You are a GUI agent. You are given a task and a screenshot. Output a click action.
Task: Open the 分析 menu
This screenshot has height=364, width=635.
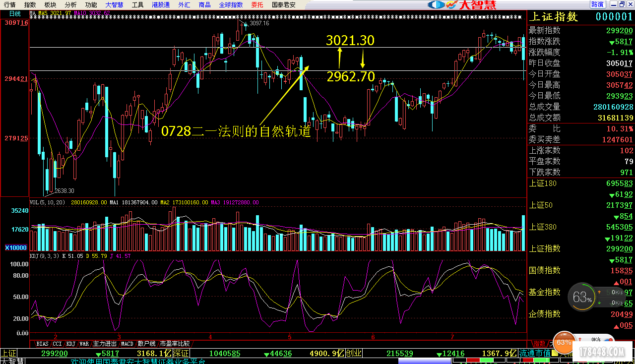point(70,4)
